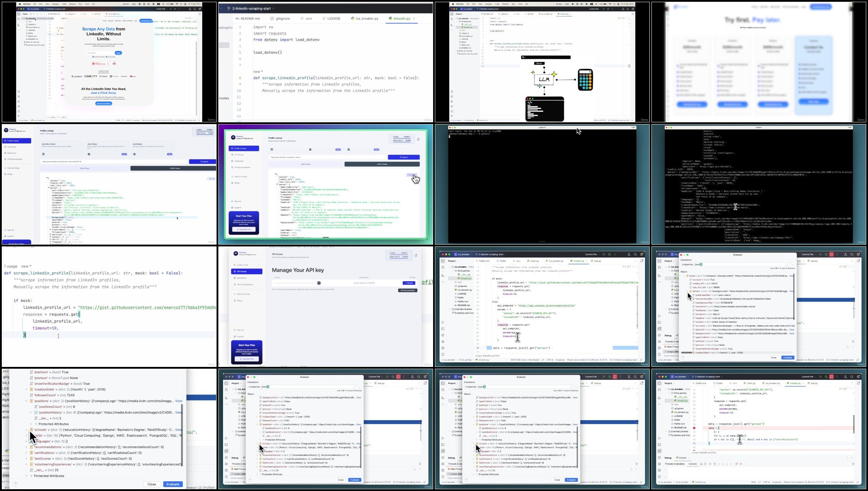Viewport: 868px width, 491px height.
Task: Collapse 'positions' row in enlarged Evaluate dialog
Action: [x=26, y=401]
